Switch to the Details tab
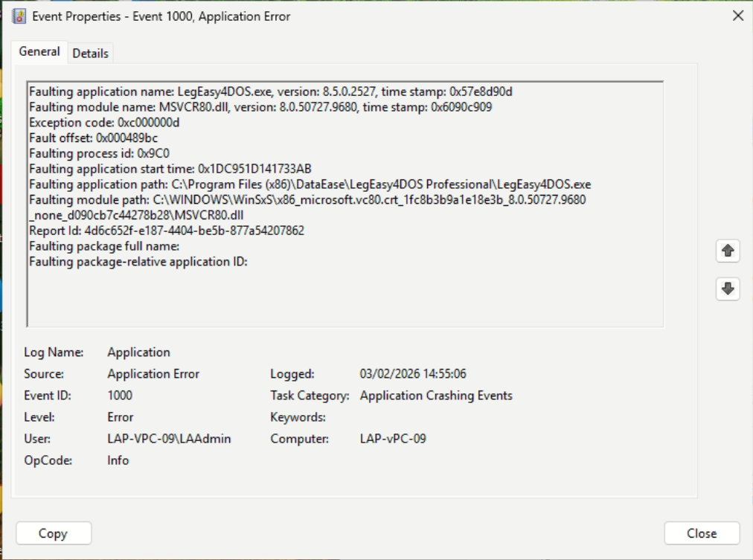753x560 pixels. click(x=90, y=53)
